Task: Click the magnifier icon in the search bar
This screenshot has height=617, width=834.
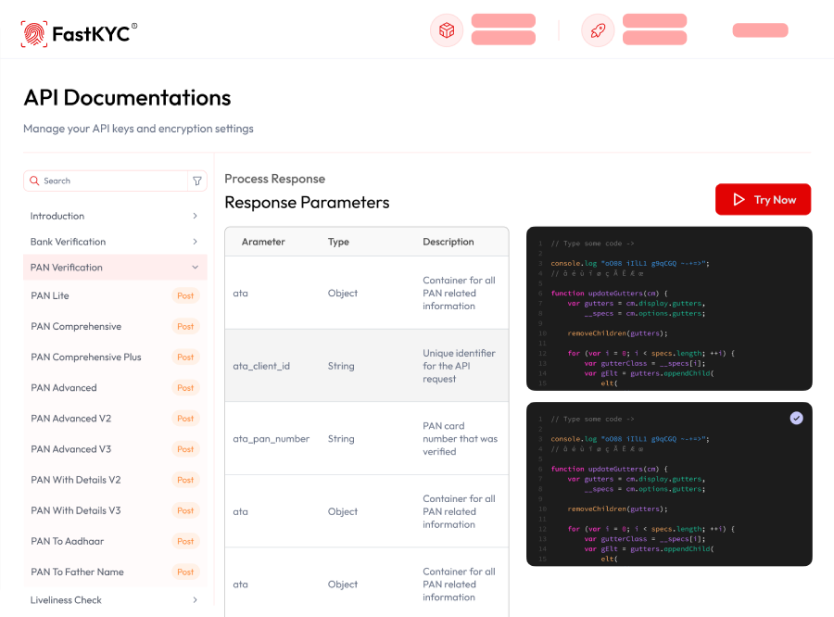Action: point(35,180)
